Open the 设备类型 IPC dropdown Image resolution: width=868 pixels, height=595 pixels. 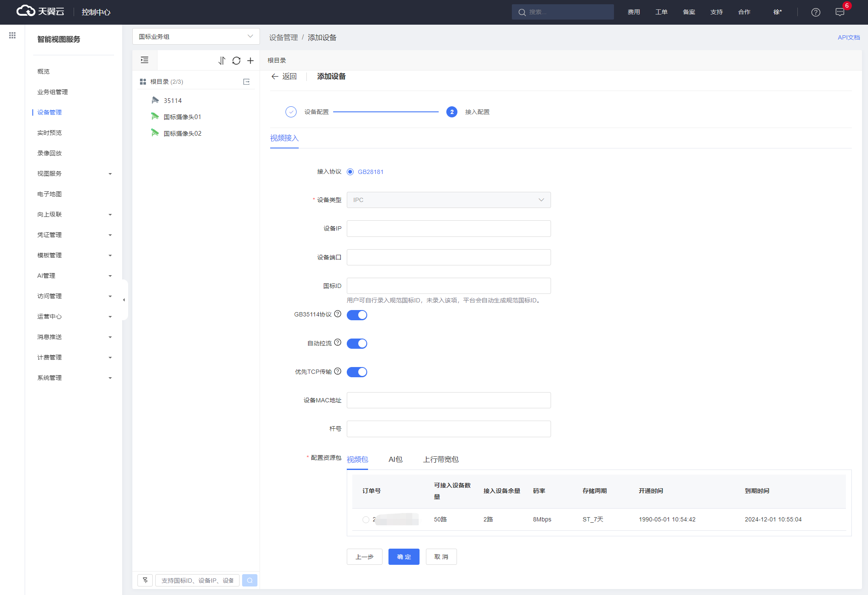(448, 200)
